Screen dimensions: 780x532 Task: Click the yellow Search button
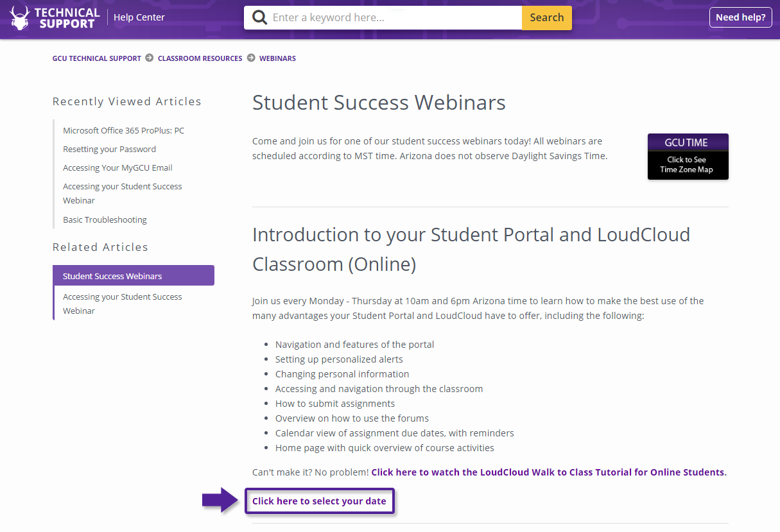(x=547, y=17)
